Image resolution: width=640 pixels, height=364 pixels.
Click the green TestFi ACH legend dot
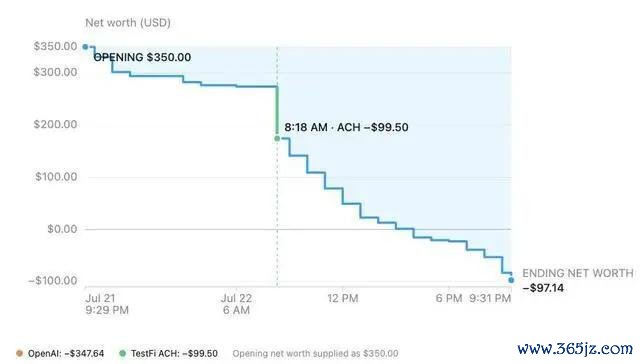point(122,353)
